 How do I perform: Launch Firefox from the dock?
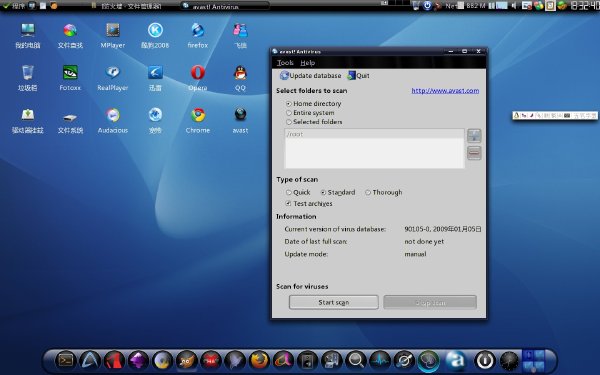[x=259, y=360]
